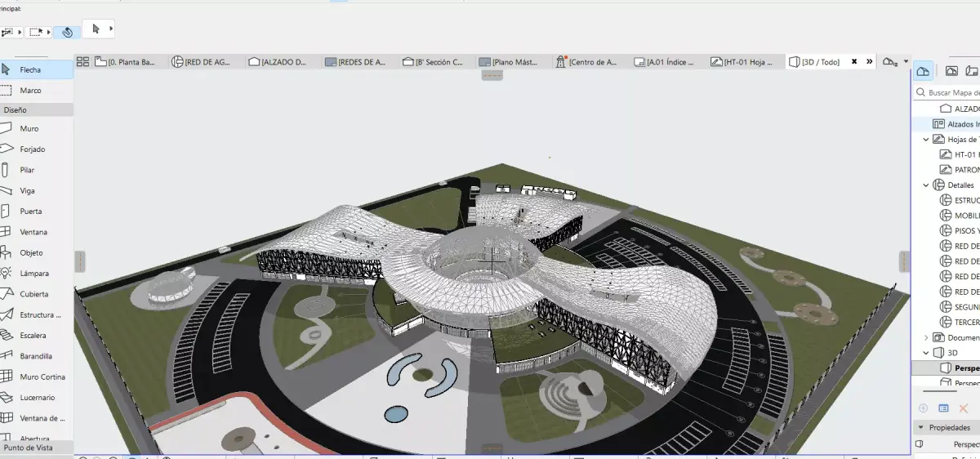The image size is (980, 459).
Task: Collapse the Hojas de Trabajo tree node
Action: coord(926,140)
